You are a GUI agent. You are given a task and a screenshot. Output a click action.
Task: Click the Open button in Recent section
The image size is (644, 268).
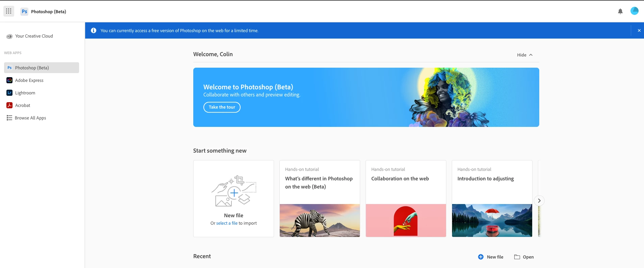[x=524, y=257]
